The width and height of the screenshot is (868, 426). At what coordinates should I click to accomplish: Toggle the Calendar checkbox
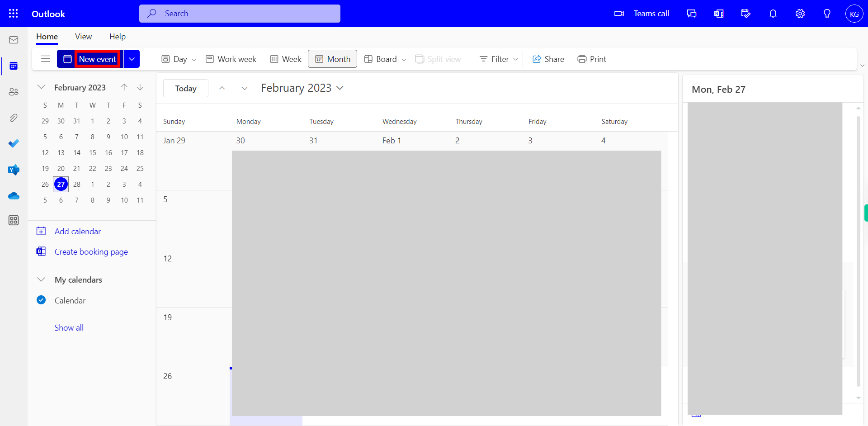[x=41, y=300]
